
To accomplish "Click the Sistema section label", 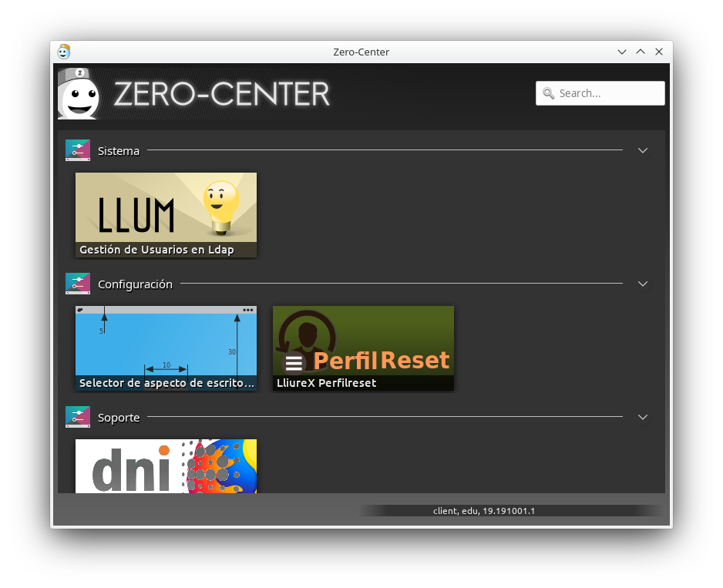I will pos(119,151).
